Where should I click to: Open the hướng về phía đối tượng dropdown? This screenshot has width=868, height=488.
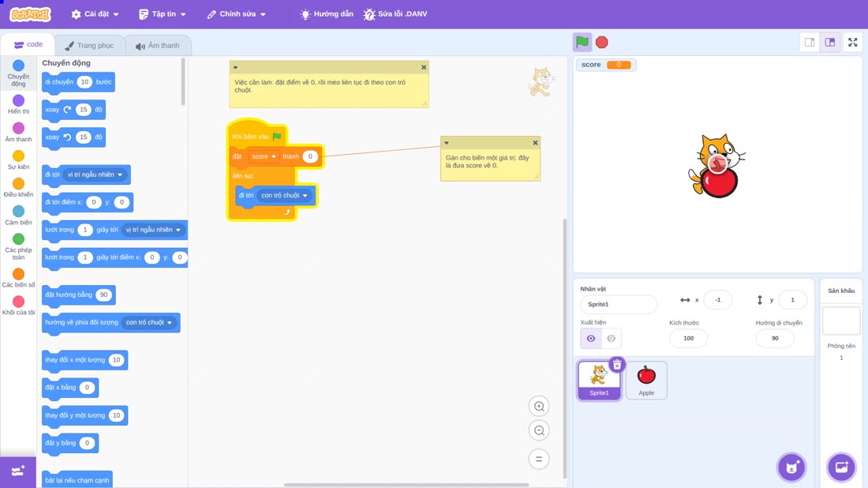149,322
